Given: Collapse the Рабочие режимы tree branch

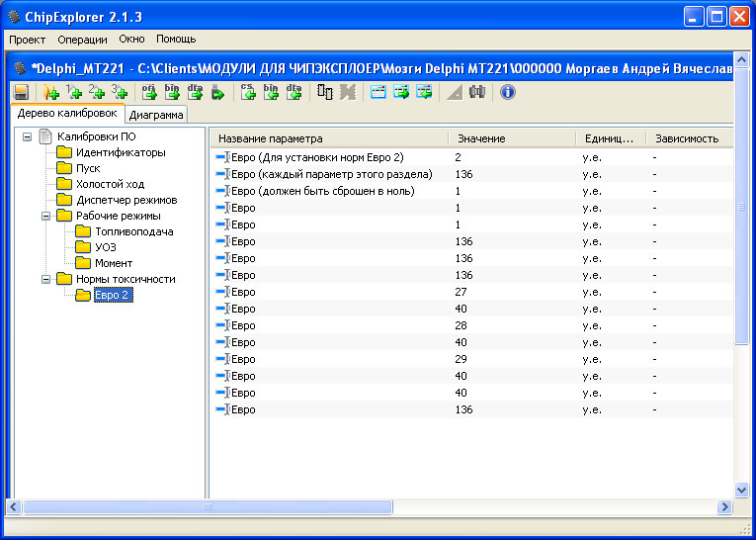Looking at the screenshot, I should [x=45, y=216].
